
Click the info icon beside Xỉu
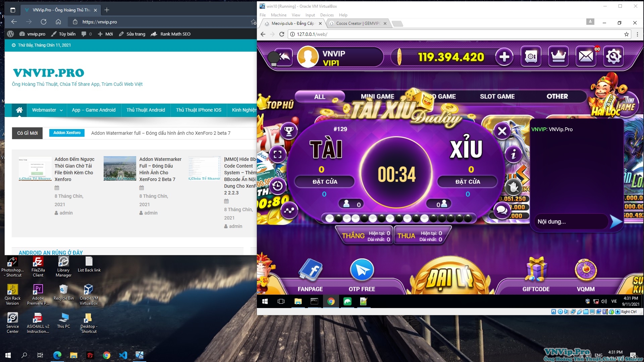(513, 154)
